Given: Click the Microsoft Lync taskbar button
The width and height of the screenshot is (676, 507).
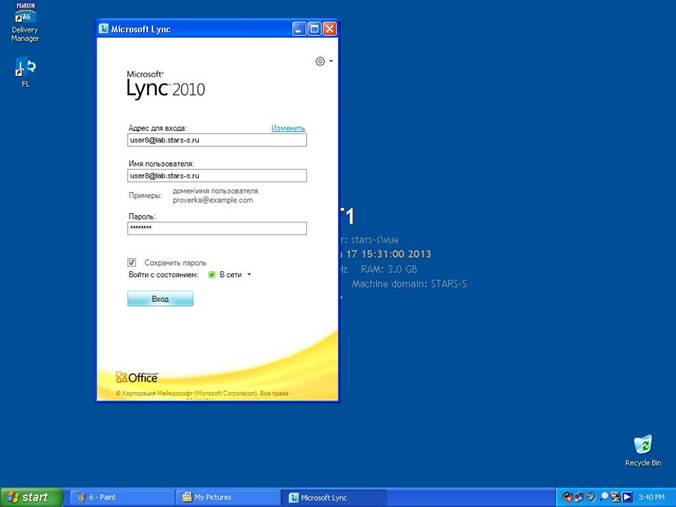Looking at the screenshot, I should click(x=333, y=498).
